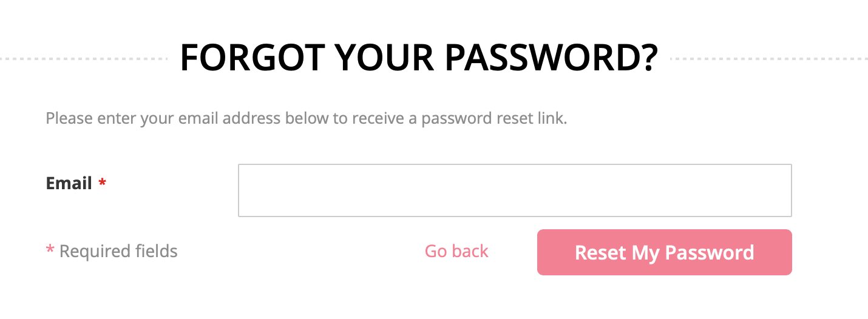The height and width of the screenshot is (319, 868).
Task: Select the Required fields note text
Action: [x=118, y=251]
